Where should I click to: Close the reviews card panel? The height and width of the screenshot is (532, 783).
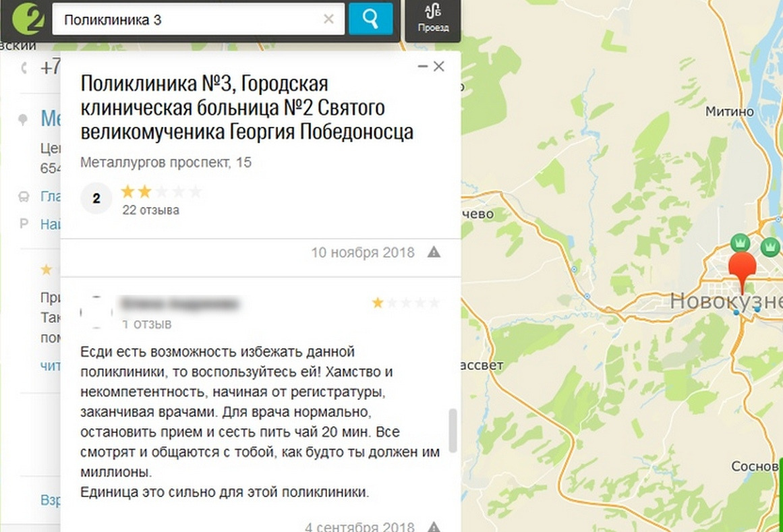tap(439, 66)
